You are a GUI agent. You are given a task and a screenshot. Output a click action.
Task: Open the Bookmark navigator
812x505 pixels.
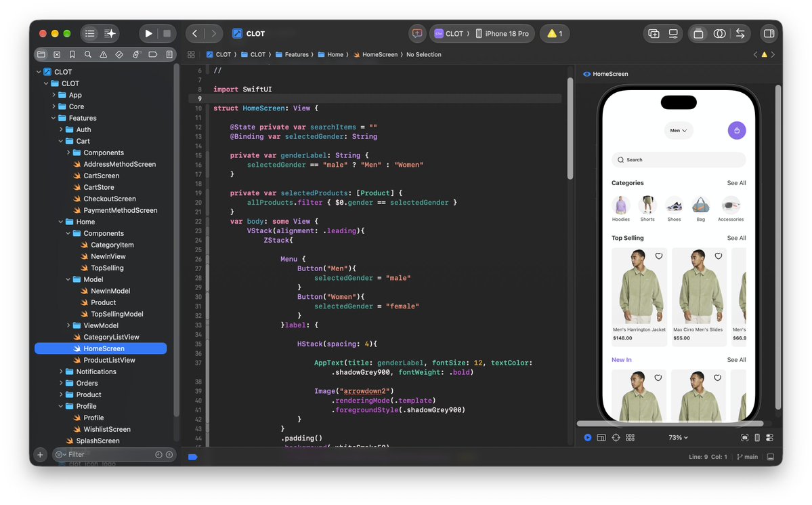click(72, 54)
